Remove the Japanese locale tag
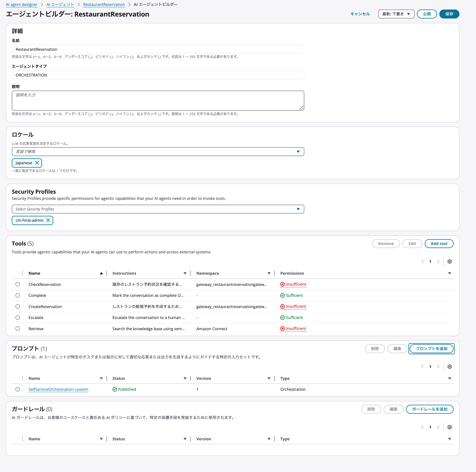 click(x=37, y=163)
